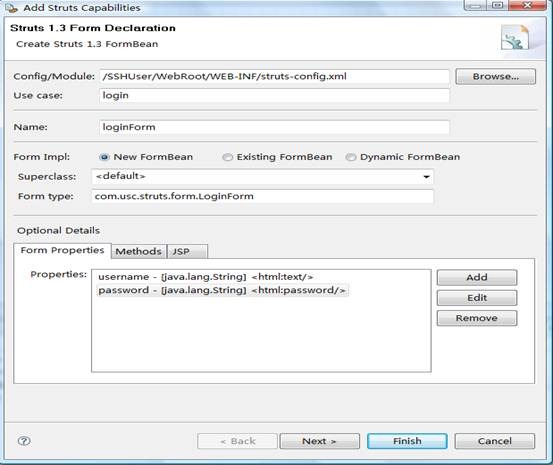Click the Browse... button
This screenshot has height=465, width=553.
[x=496, y=77]
